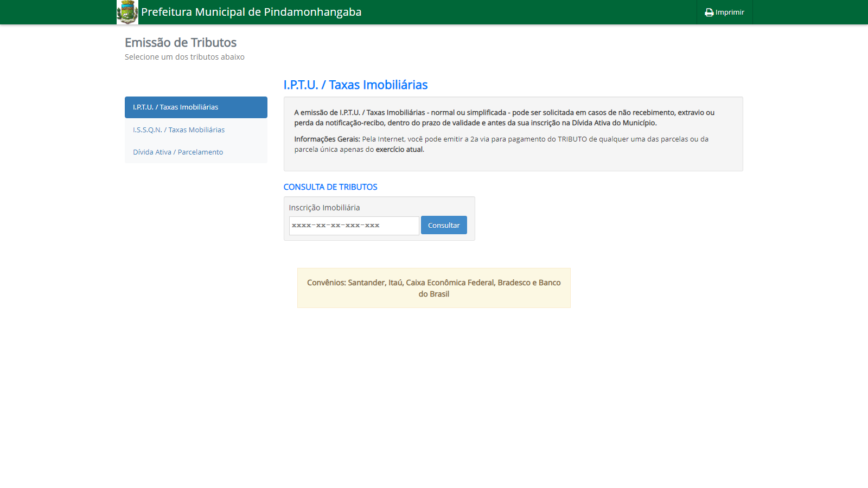Click the CONSULTA DE TRIBUTOS section heading
Viewport: 868px width, 488px height.
(330, 187)
